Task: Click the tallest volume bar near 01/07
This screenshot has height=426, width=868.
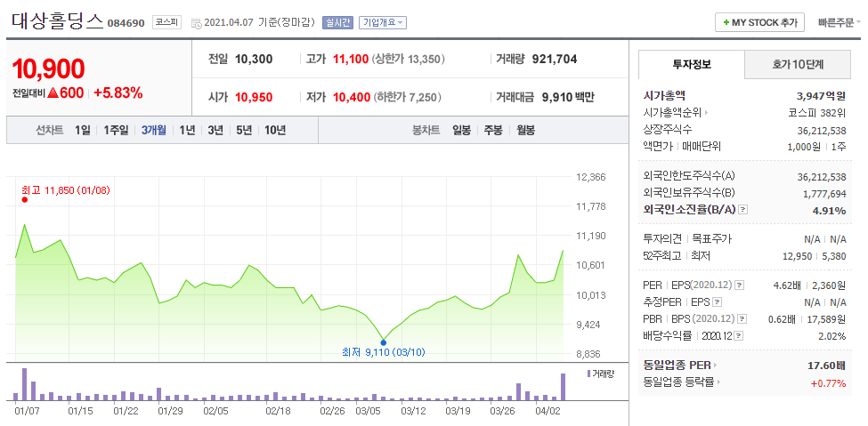Action: (24, 384)
